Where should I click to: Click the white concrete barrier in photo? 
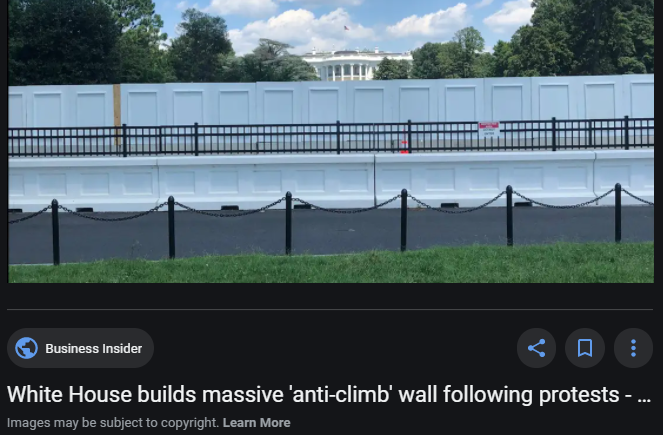[x=331, y=181]
